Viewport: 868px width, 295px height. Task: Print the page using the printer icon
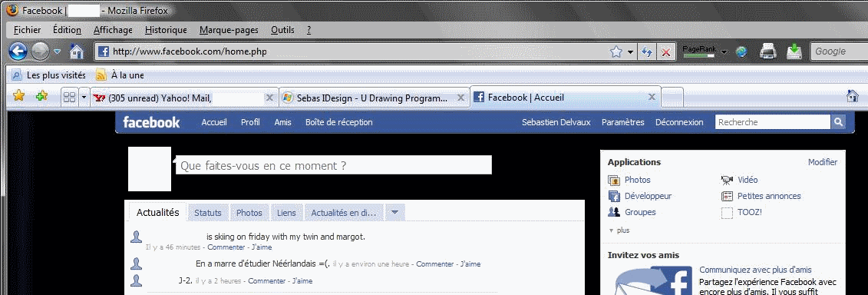click(x=767, y=51)
